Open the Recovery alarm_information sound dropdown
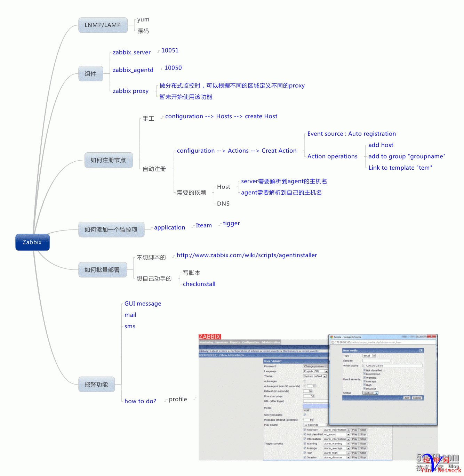The height and width of the screenshot is (476, 464). [x=337, y=430]
